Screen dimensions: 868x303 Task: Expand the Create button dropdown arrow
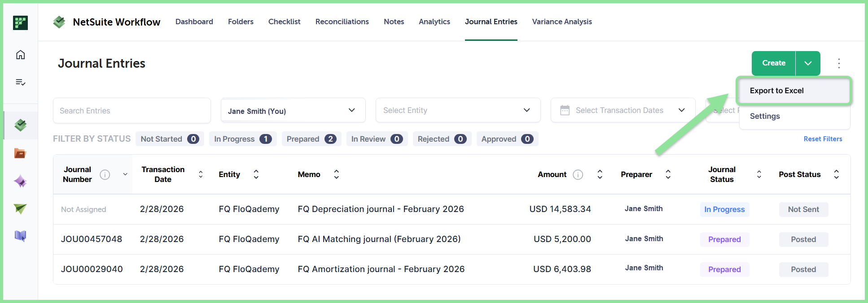808,63
